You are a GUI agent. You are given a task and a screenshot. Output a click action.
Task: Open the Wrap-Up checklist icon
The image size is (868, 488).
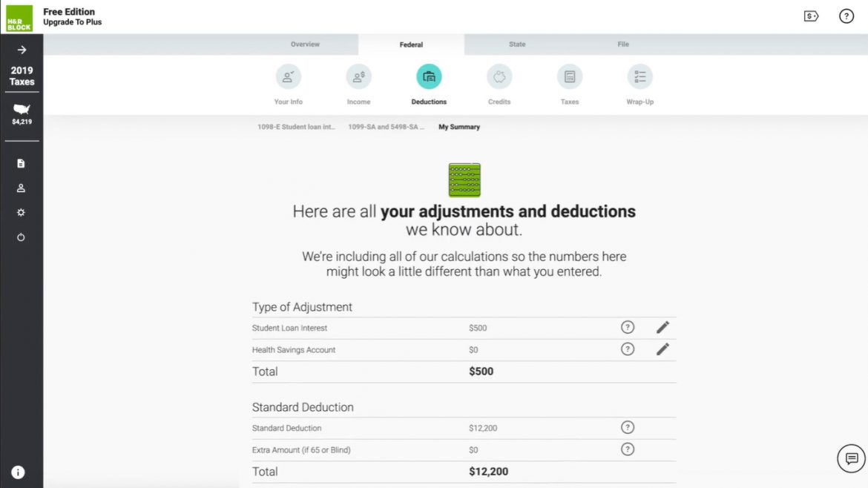640,76
